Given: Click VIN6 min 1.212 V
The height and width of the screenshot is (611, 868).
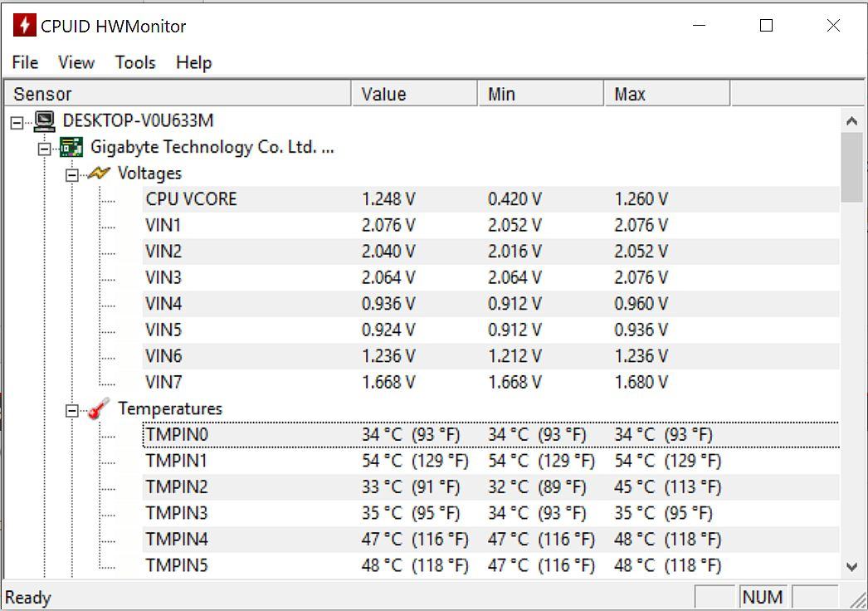Looking at the screenshot, I should [514, 356].
